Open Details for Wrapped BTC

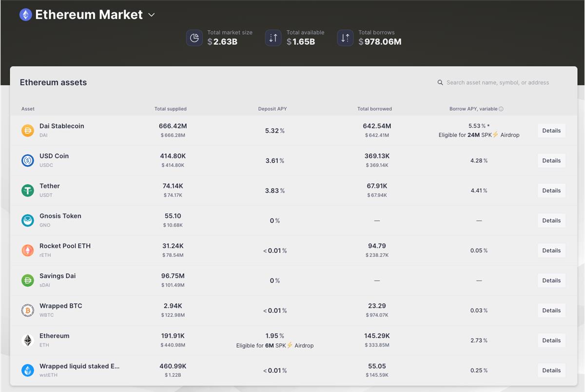(x=551, y=311)
